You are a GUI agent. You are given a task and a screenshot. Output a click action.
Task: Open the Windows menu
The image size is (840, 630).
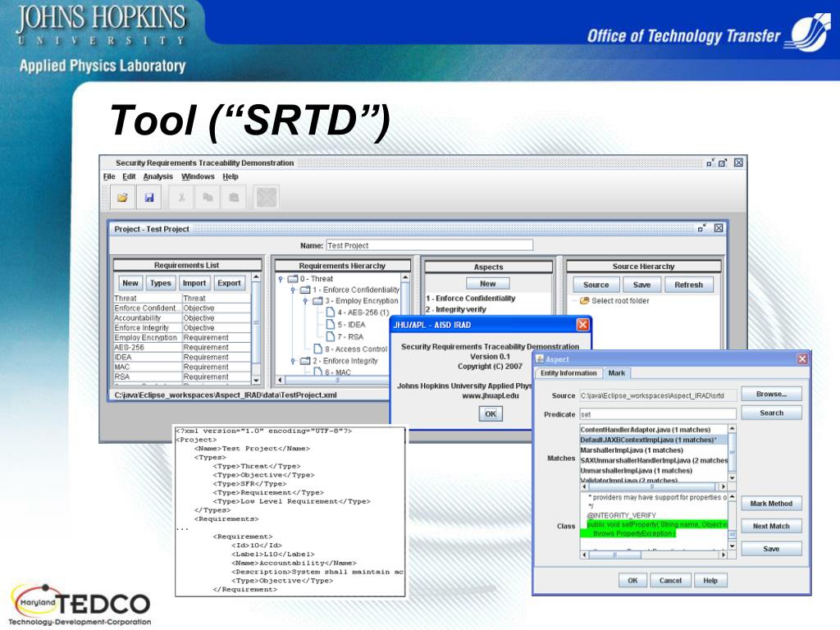click(198, 176)
